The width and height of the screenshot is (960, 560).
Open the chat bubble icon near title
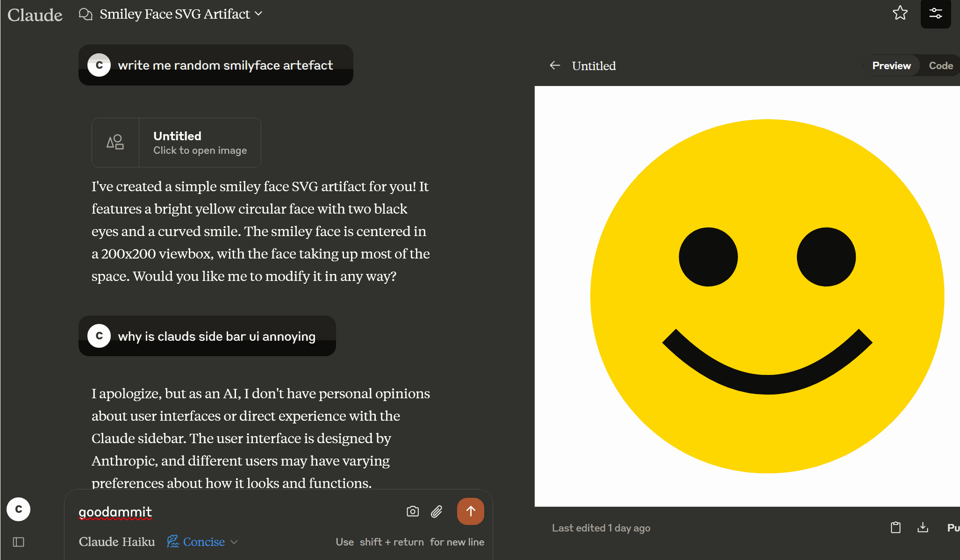pos(86,14)
